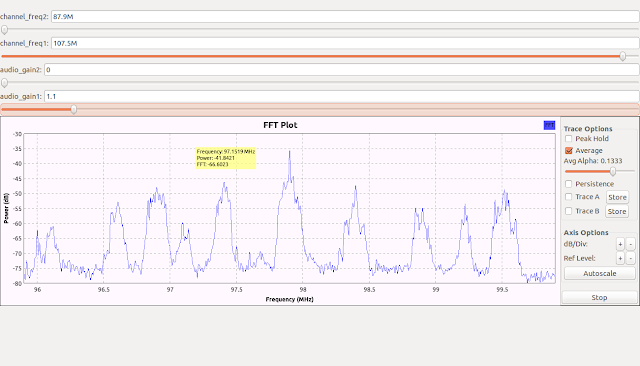Viewport: 640px width, 366px height.
Task: Click the audio_gain1 slider handle
Action: point(73,109)
